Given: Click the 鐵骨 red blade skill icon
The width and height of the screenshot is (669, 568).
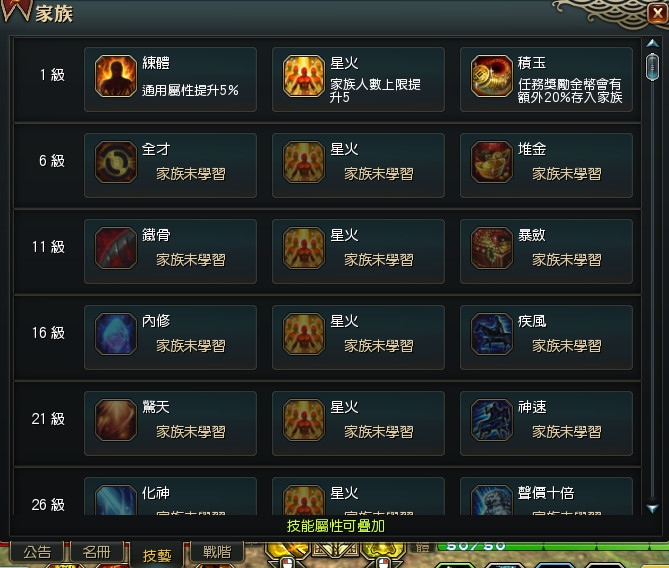Looking at the screenshot, I should pyautogui.click(x=116, y=248).
